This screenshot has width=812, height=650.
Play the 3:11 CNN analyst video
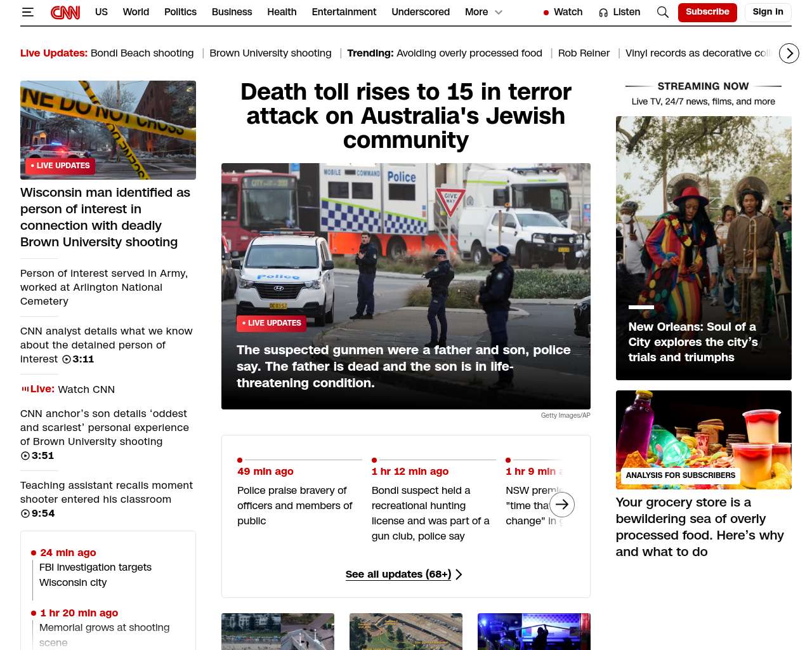pyautogui.click(x=66, y=359)
